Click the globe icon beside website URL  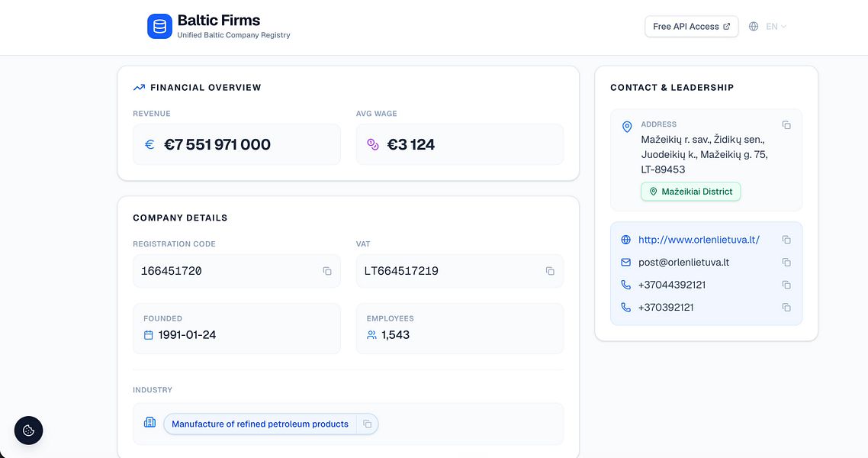pos(625,240)
